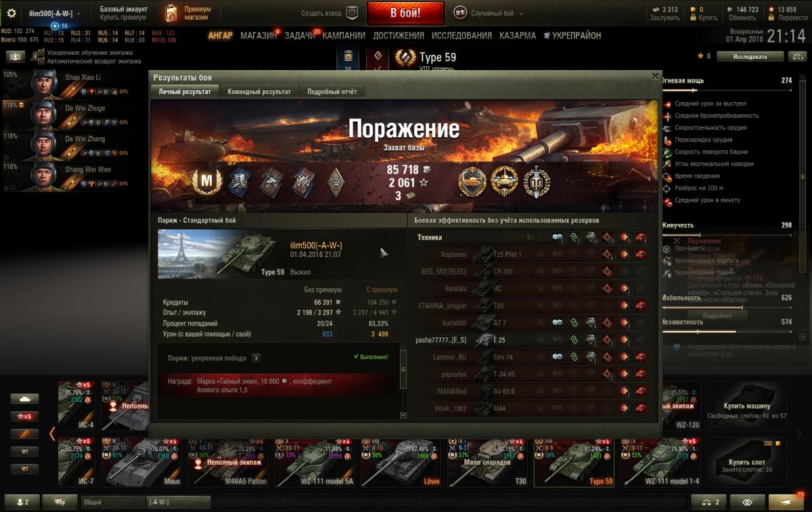Image resolution: width=812 pixels, height=512 pixels.
Task: Click the Исследовать button
Action: (x=750, y=57)
